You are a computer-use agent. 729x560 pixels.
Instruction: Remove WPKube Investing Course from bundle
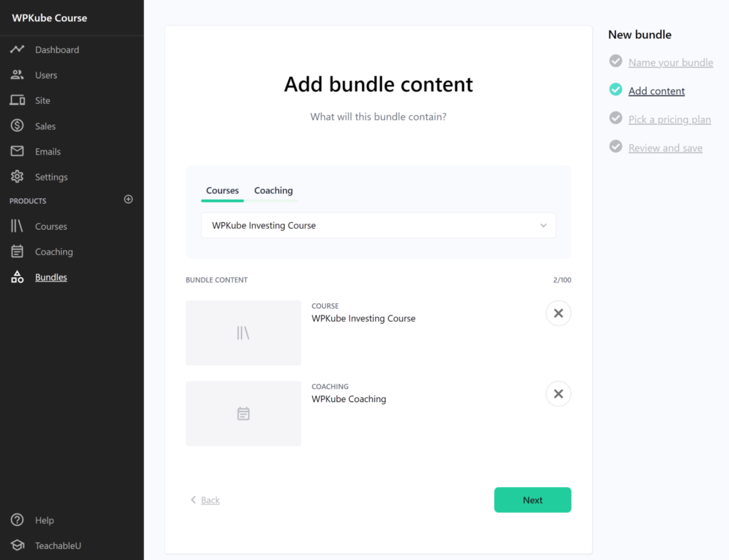tap(558, 313)
